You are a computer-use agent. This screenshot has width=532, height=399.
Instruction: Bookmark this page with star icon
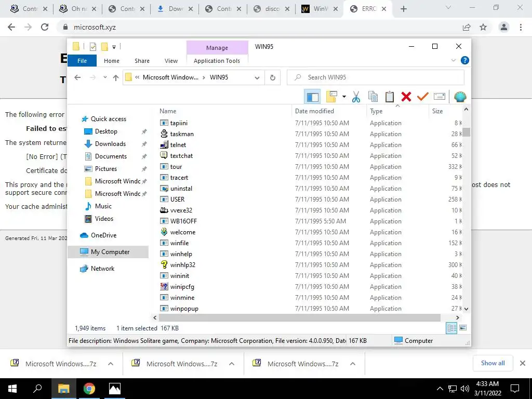click(x=483, y=27)
